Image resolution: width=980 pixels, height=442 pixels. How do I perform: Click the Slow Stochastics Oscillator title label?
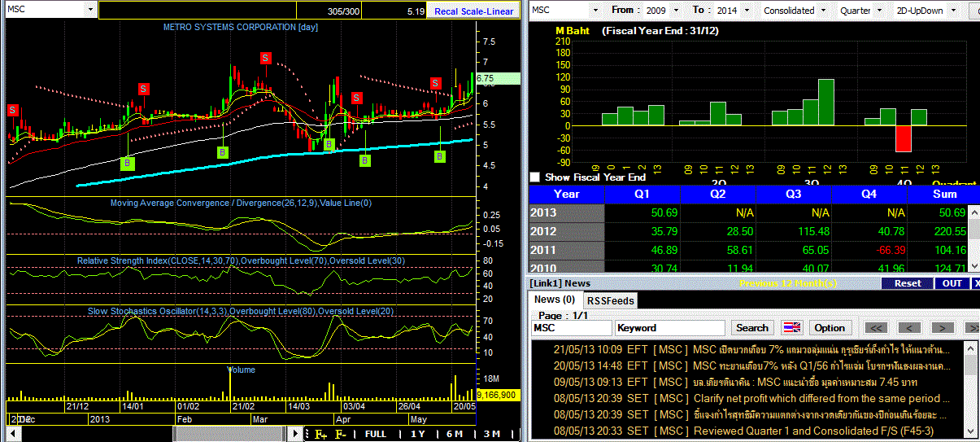point(241,311)
